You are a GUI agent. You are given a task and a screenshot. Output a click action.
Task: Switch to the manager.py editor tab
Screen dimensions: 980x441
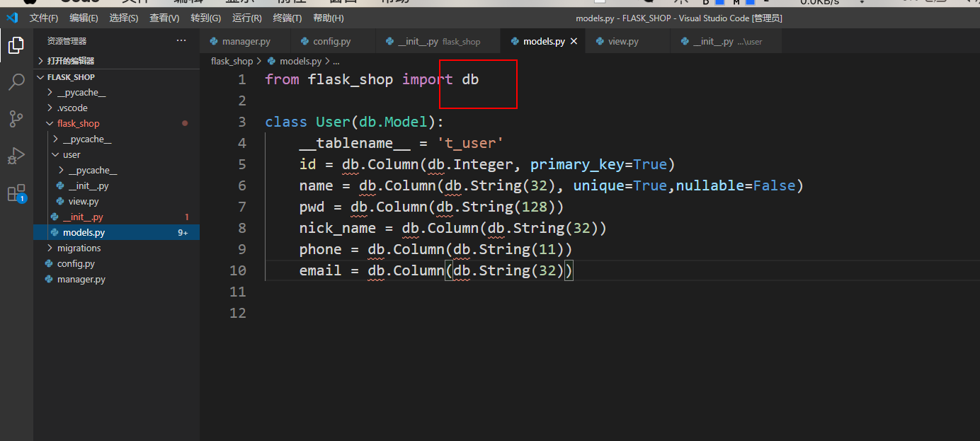245,42
